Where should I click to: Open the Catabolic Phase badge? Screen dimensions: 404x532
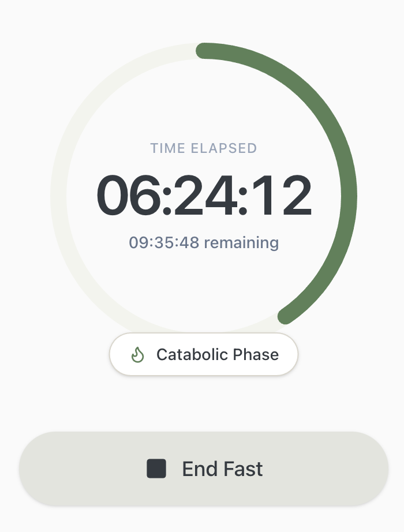click(x=204, y=354)
